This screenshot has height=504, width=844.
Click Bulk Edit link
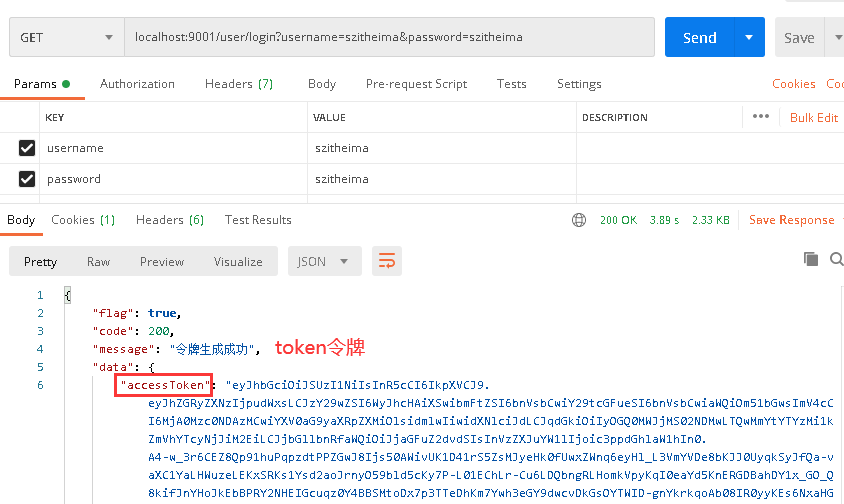click(813, 118)
